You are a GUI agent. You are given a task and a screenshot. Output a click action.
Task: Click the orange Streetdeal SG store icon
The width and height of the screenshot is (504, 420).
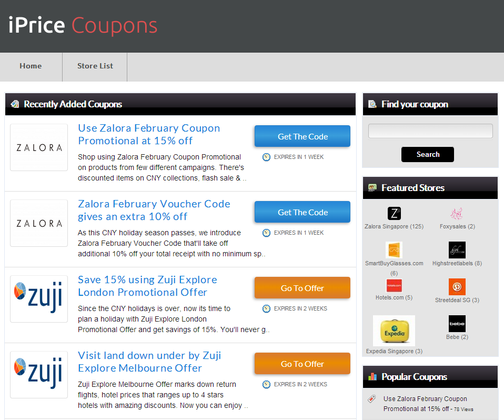(x=457, y=286)
